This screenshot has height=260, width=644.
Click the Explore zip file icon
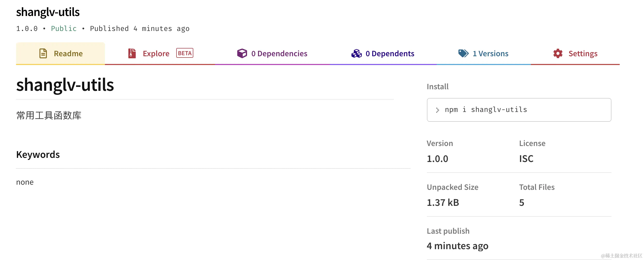[x=132, y=53]
